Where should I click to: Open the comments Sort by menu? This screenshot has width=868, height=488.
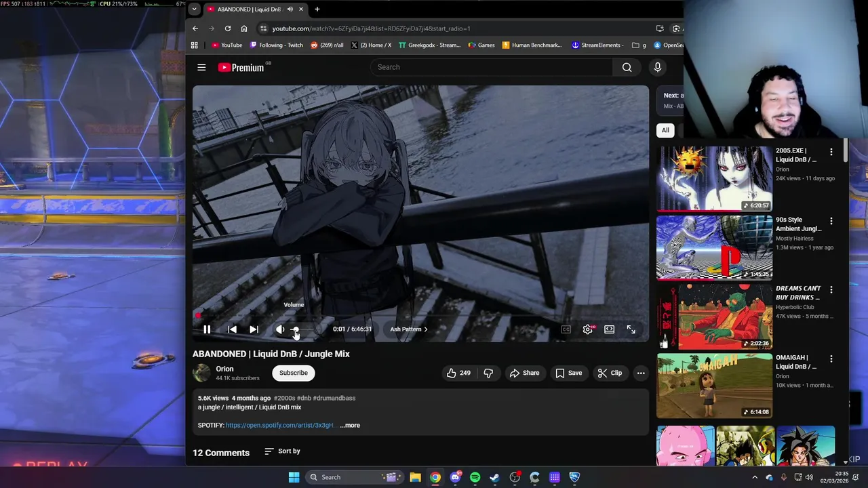tap(282, 451)
